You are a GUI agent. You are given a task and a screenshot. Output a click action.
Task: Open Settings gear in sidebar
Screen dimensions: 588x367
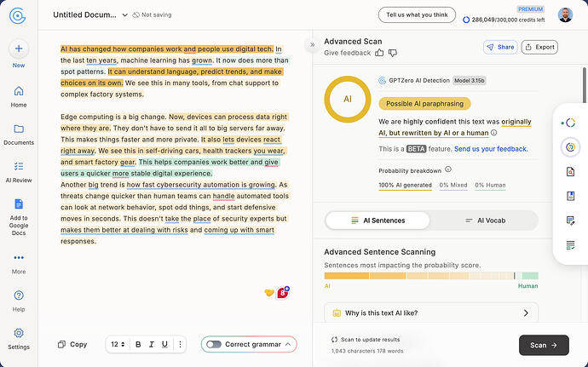(x=19, y=333)
